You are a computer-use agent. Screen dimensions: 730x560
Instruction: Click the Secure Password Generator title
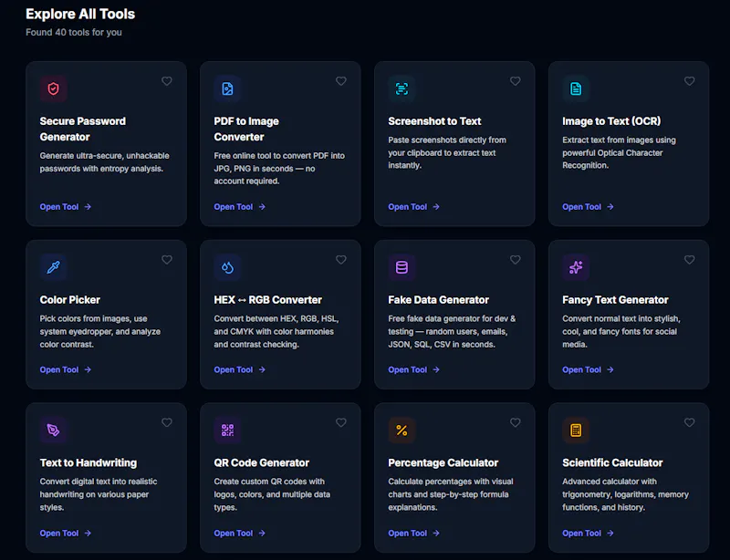click(x=83, y=129)
